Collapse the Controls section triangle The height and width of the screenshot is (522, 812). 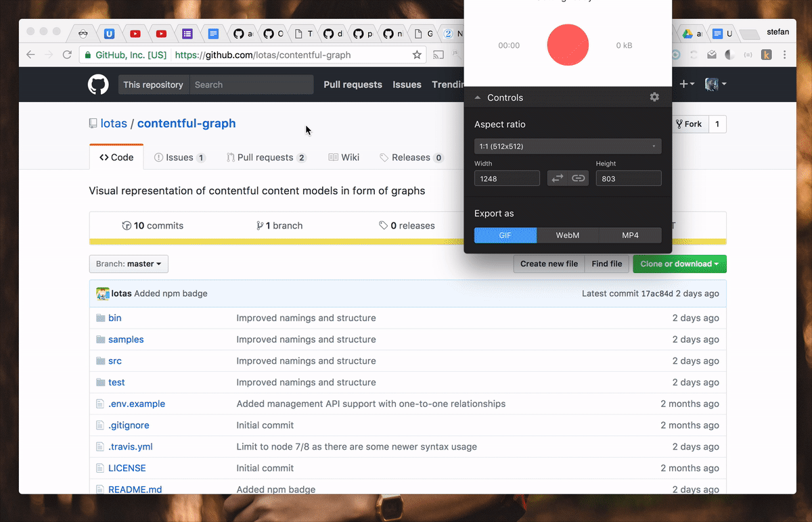[477, 97]
